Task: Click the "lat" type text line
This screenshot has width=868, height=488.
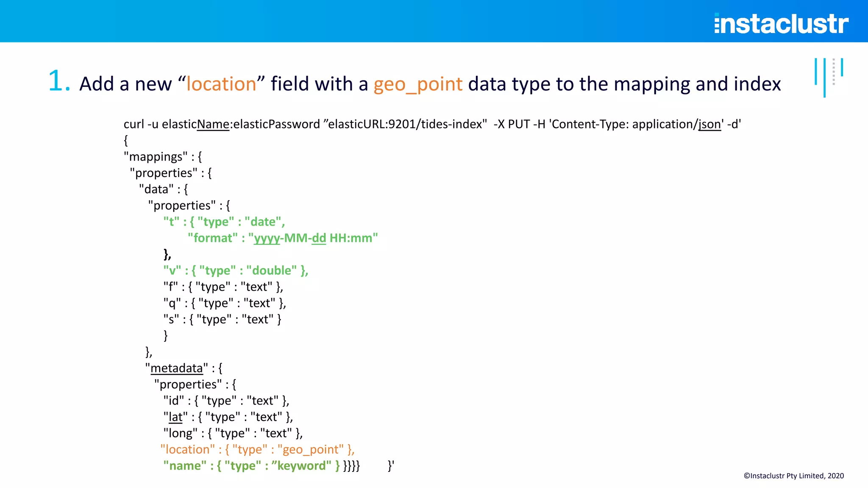Action: click(x=228, y=417)
